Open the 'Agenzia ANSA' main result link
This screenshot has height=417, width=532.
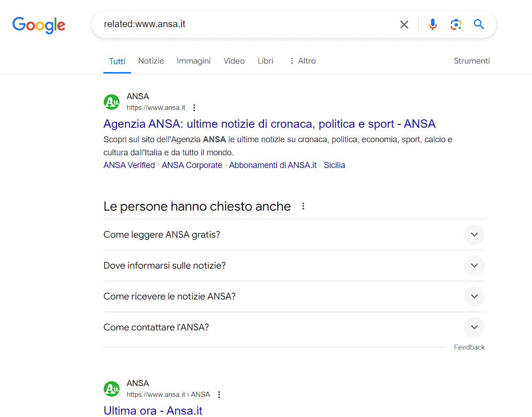click(x=269, y=124)
